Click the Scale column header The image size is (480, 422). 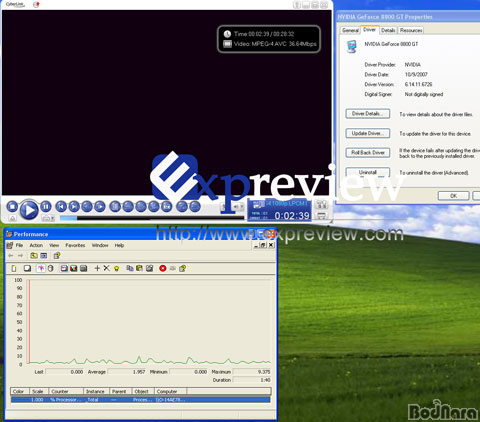[x=39, y=391]
